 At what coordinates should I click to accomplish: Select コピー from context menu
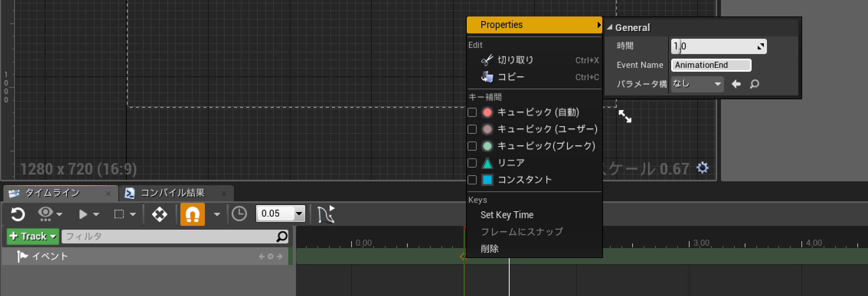click(x=534, y=77)
